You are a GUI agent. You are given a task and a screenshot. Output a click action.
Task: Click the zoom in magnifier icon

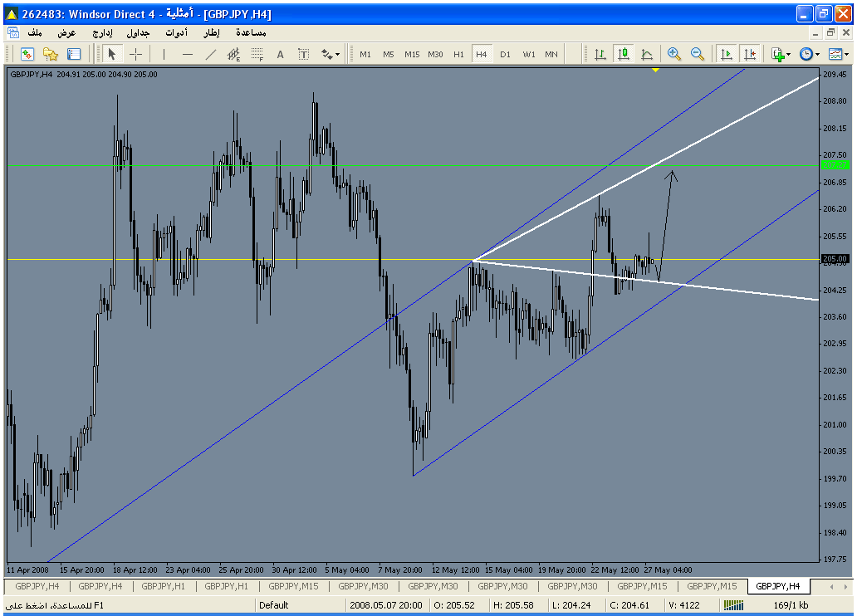[673, 54]
